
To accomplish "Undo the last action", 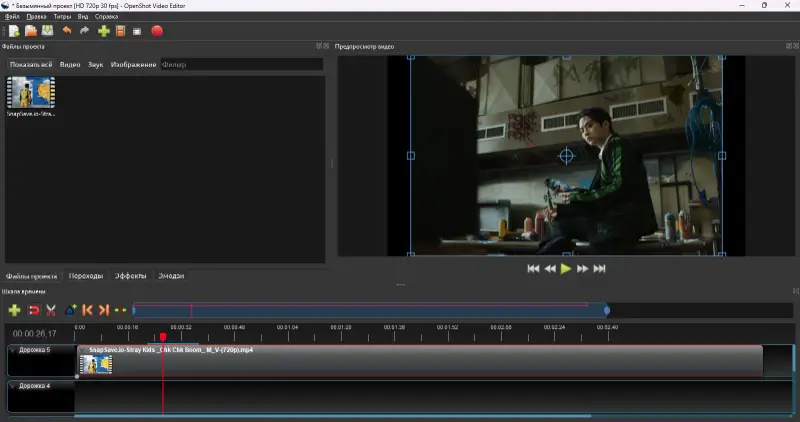I will [67, 31].
